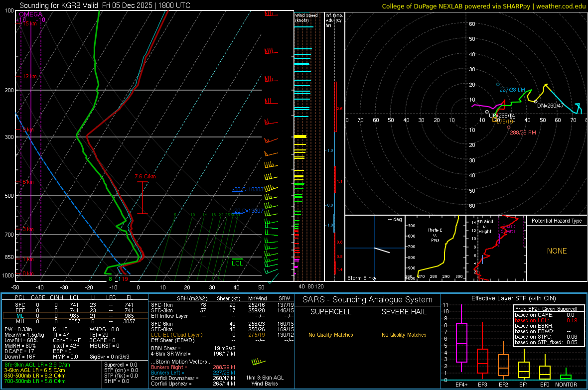The width and height of the screenshot is (588, 390).
Task: Click the 1km & 6km AGL wind barb symbol
Action: (259, 362)
